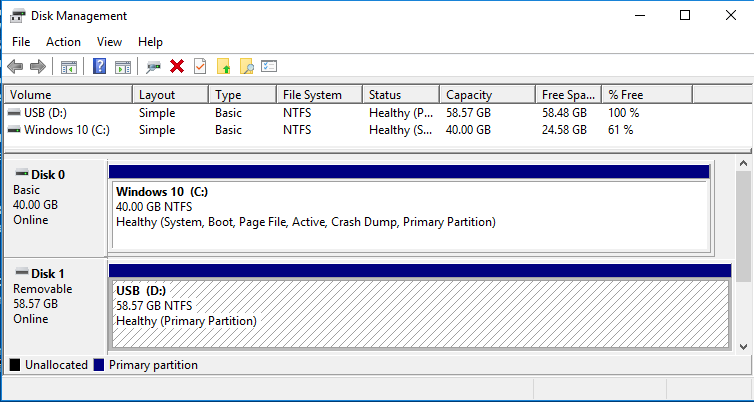Sort by the File System column header
Viewport: 754px width, 402px height.
click(x=320, y=95)
